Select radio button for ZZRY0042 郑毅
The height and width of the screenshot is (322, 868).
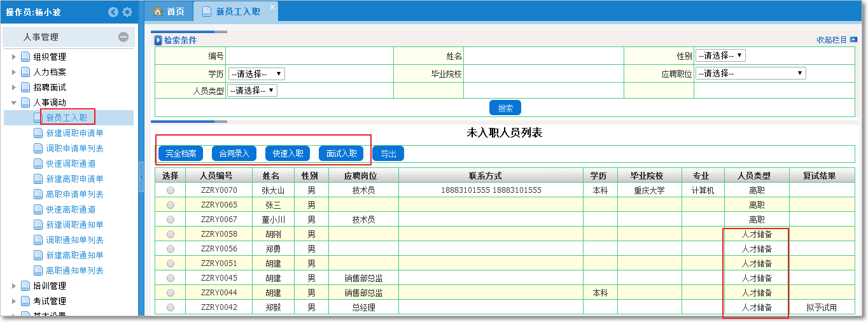170,307
